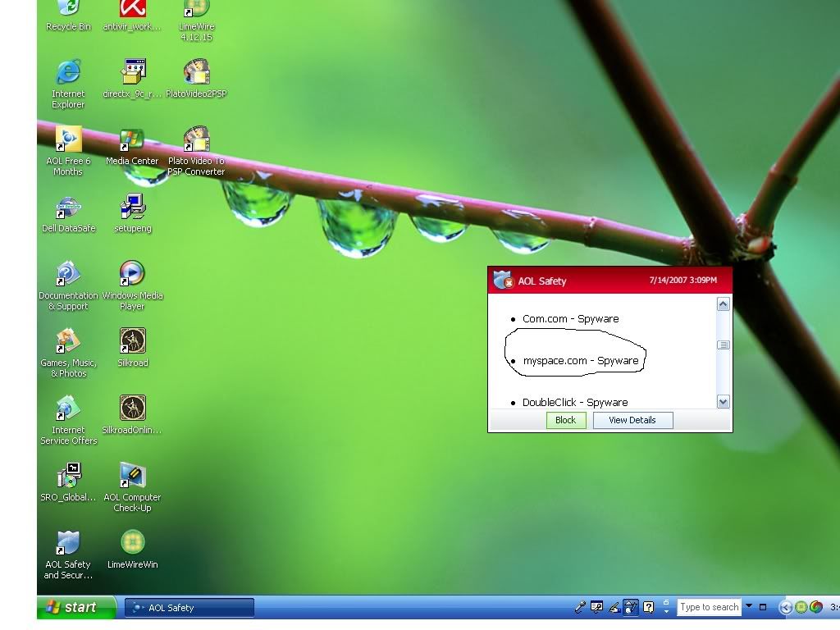The image size is (840, 630).
Task: Select the setupeng desktop icon
Action: coord(132,208)
